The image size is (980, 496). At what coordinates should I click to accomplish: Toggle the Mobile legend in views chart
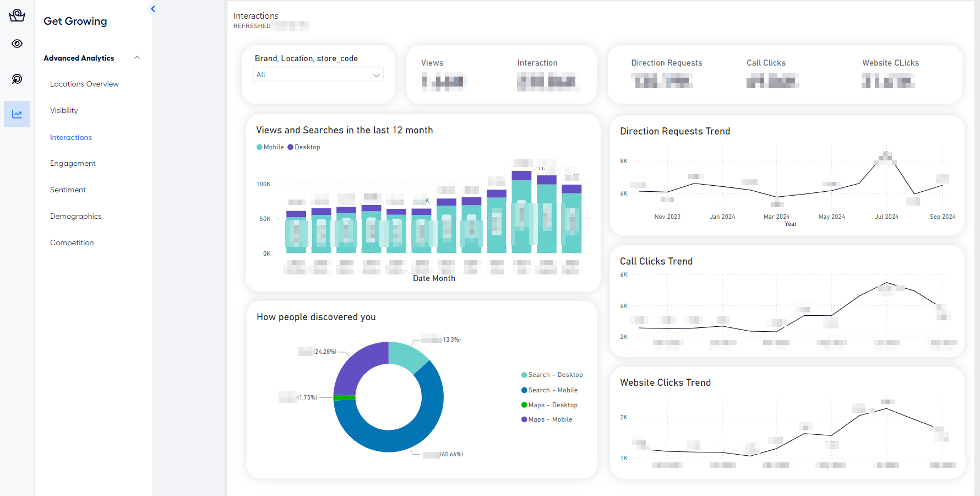point(270,147)
